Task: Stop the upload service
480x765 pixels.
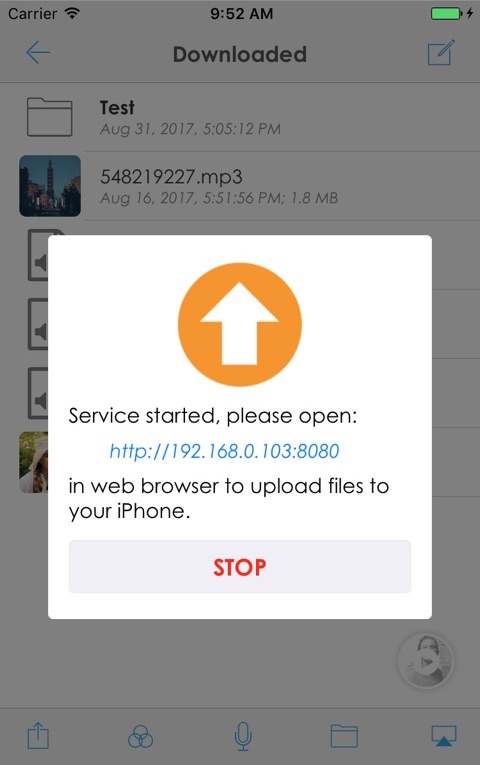Action: pos(240,566)
